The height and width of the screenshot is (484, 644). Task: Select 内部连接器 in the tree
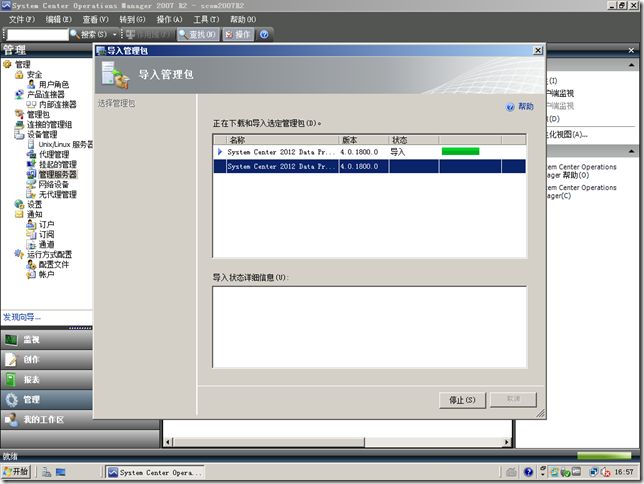58,104
